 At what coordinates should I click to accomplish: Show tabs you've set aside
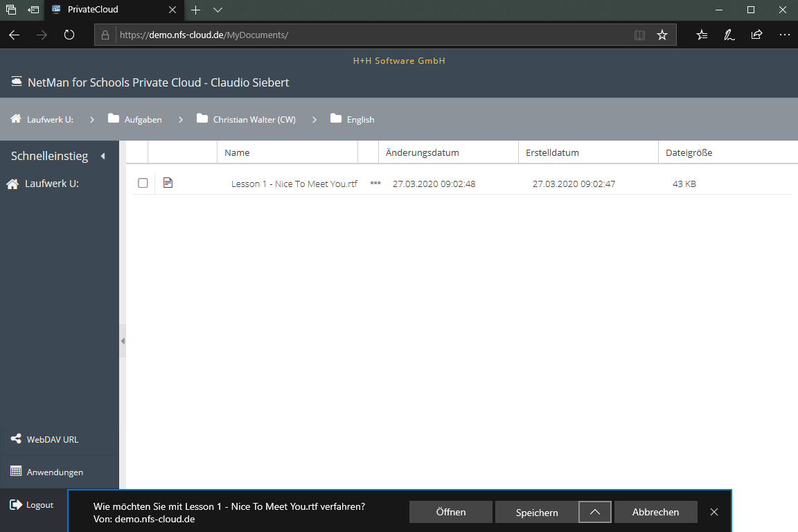[11, 10]
